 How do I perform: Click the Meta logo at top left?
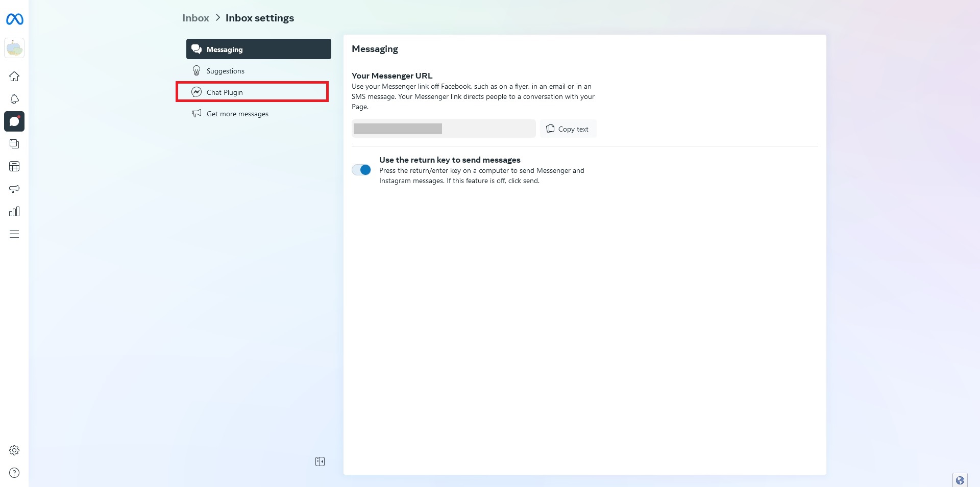pos(14,19)
